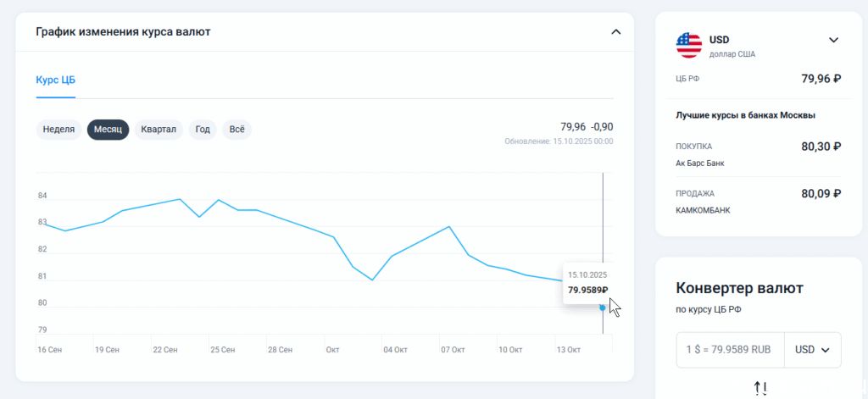Choose the Год period filter

click(x=203, y=130)
